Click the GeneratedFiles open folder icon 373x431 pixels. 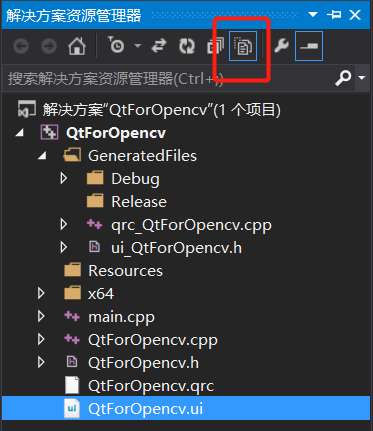(72, 155)
